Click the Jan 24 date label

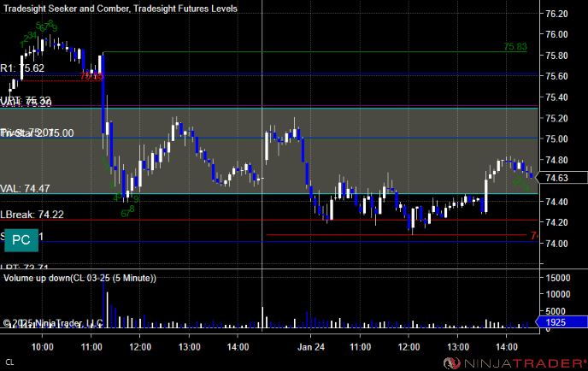(311, 347)
